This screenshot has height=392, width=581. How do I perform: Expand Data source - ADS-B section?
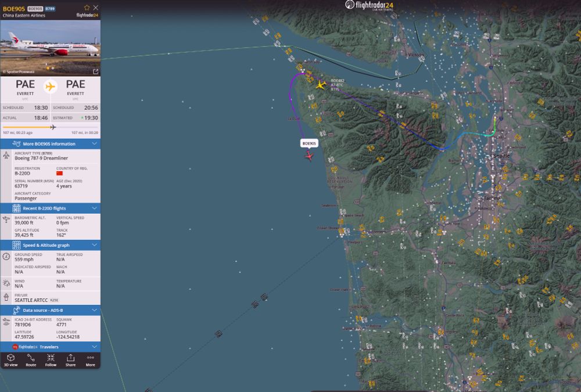(x=51, y=310)
